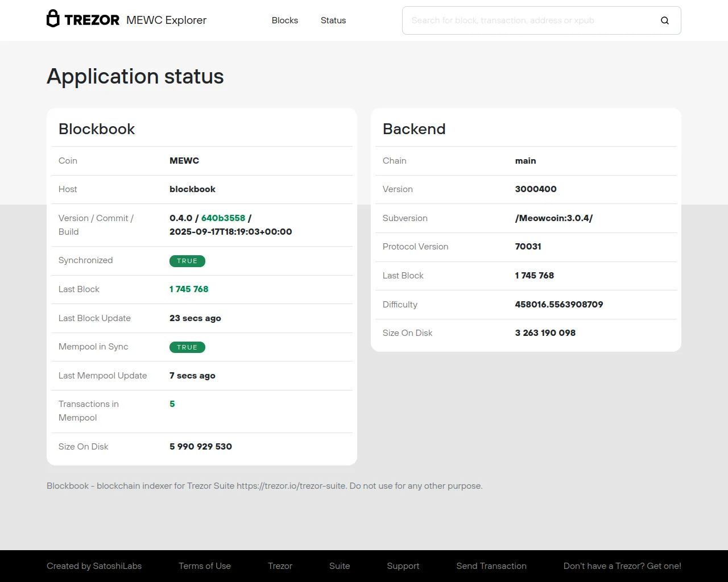This screenshot has width=728, height=582.
Task: Select the "Application status" heading
Action: [135, 76]
